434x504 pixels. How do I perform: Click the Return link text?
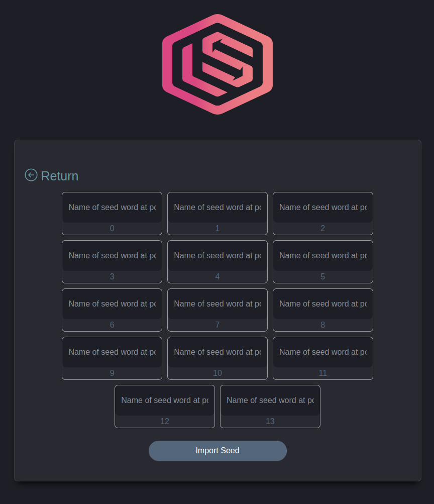click(x=60, y=176)
